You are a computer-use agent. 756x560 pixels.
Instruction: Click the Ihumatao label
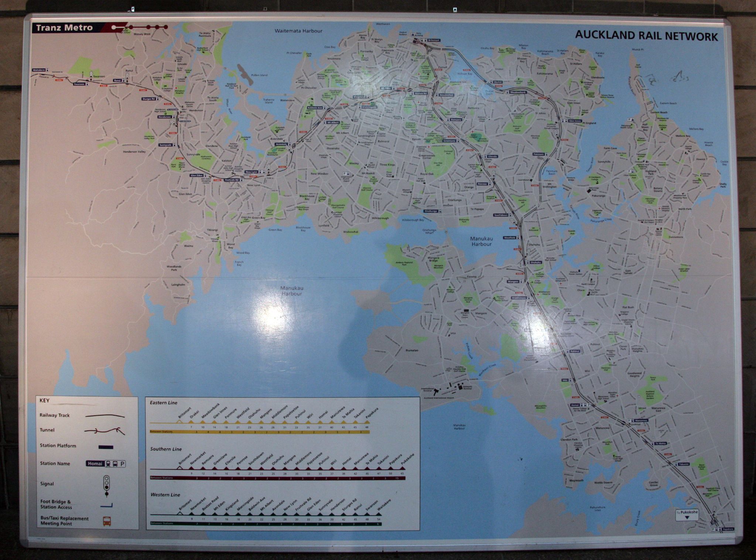click(x=412, y=350)
